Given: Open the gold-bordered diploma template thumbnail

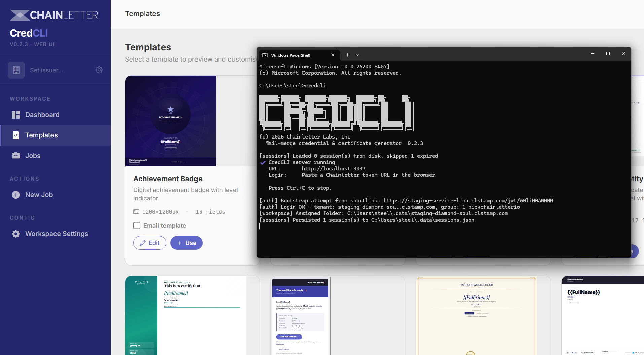Looking at the screenshot, I should 476,316.
